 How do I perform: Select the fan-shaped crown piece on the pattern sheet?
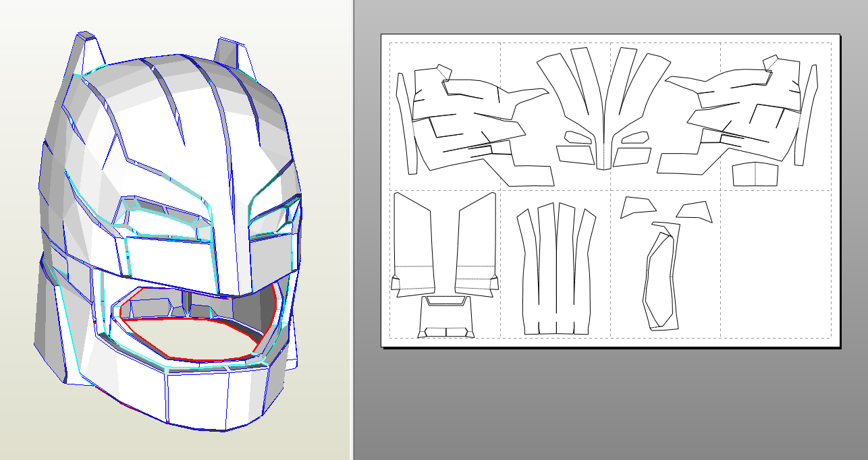coord(603,107)
